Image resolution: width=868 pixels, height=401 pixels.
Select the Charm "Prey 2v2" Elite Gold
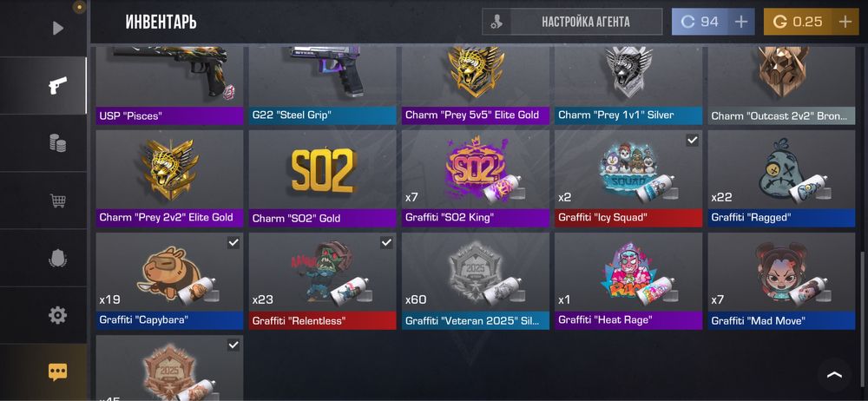coord(169,179)
